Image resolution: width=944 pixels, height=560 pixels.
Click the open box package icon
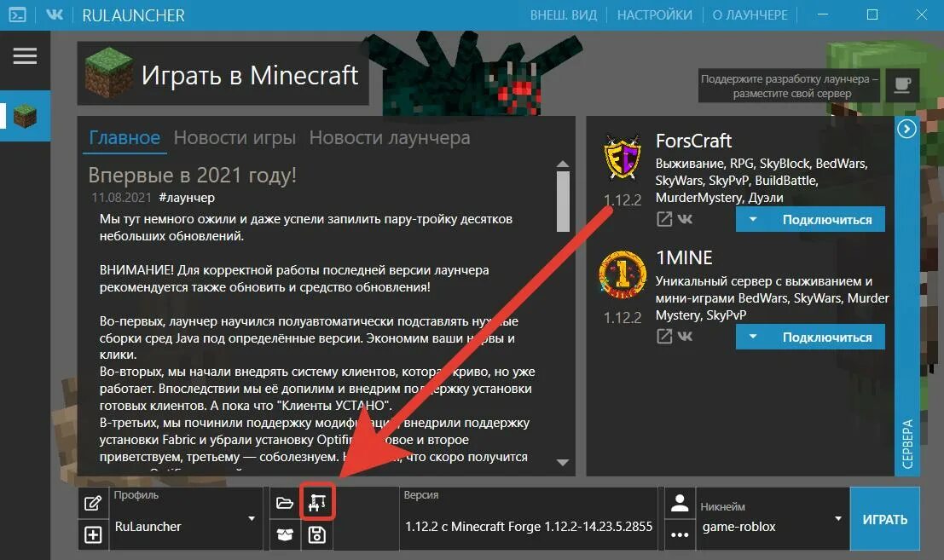[x=285, y=534]
